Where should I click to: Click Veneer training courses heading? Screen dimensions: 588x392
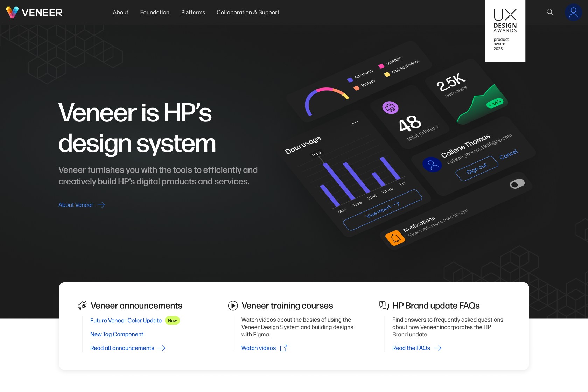pos(287,306)
